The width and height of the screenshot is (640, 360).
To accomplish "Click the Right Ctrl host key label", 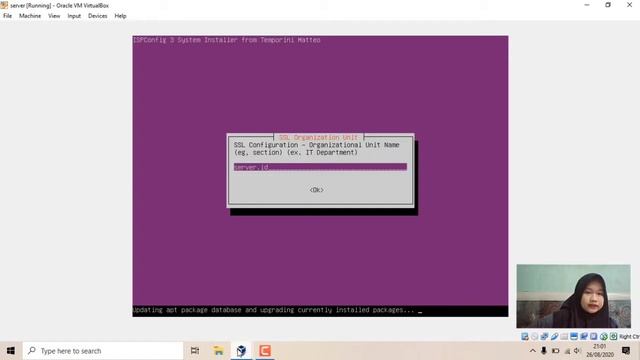I will 629,336.
